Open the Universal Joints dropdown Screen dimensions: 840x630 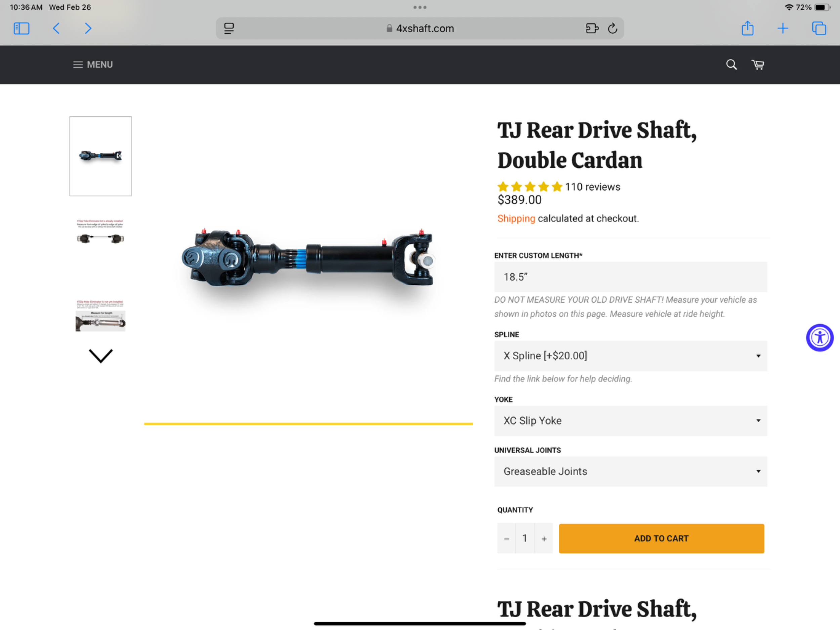[630, 472]
